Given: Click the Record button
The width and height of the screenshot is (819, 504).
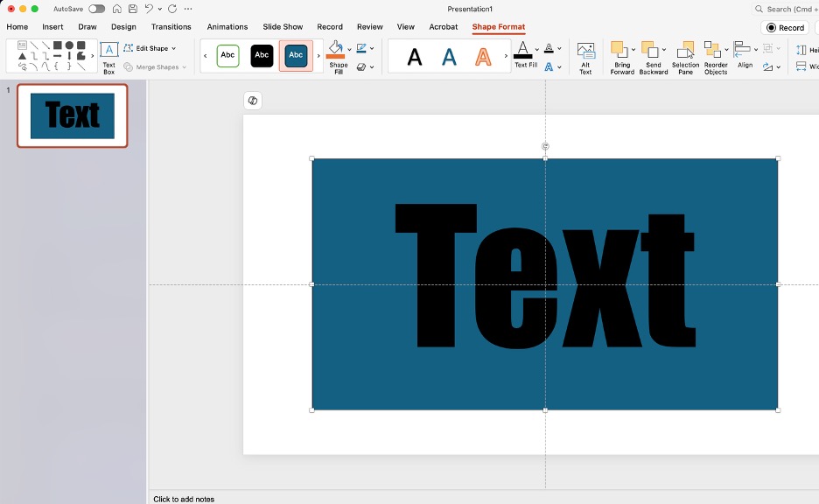Looking at the screenshot, I should [785, 28].
